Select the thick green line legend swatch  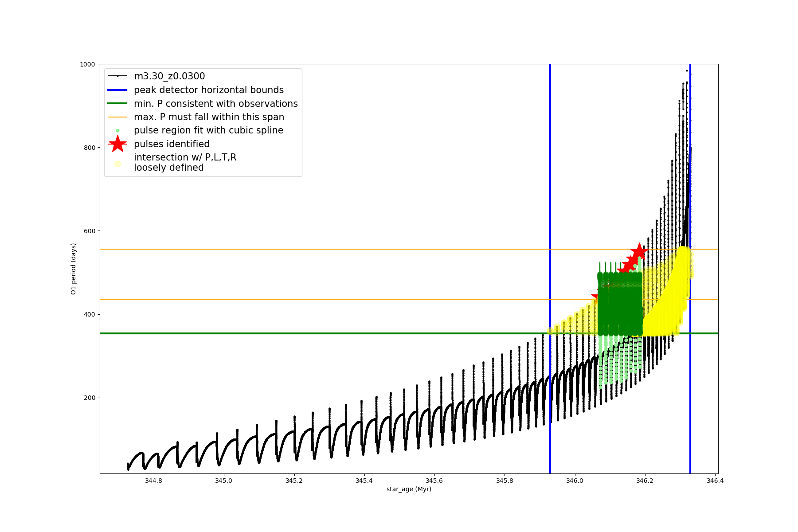tap(117, 104)
